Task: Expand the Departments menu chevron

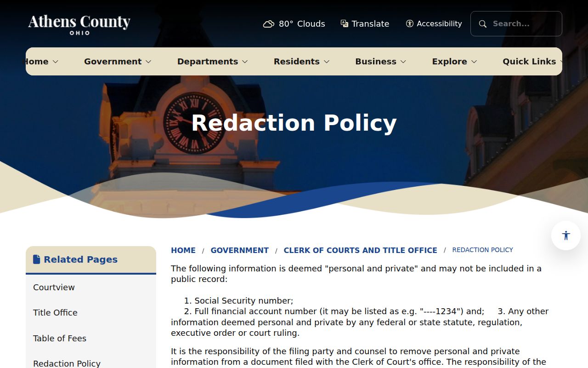Action: [245, 62]
